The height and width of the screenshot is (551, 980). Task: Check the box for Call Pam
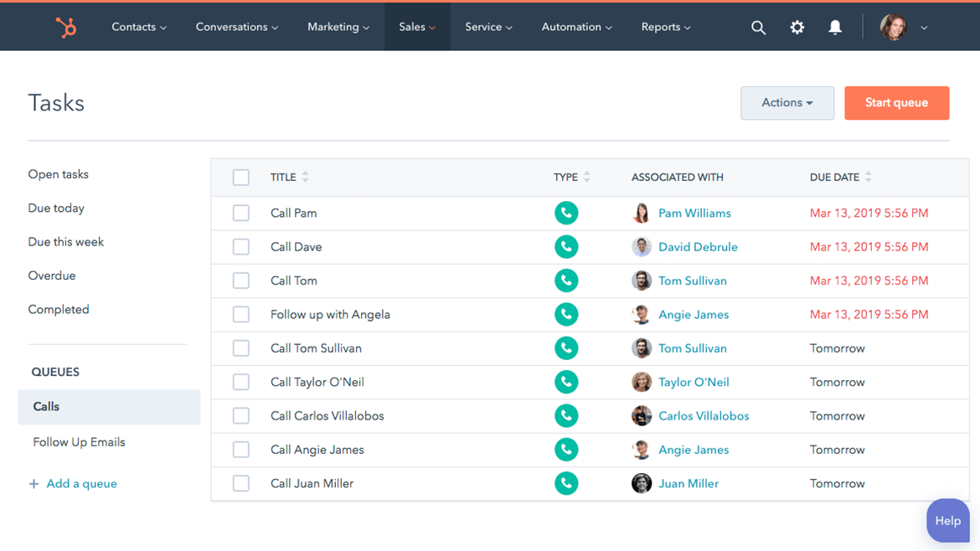pos(240,213)
